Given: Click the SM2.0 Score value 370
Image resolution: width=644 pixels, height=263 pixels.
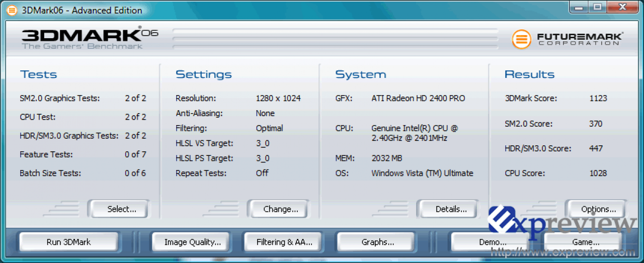Looking at the screenshot, I should pos(596,124).
